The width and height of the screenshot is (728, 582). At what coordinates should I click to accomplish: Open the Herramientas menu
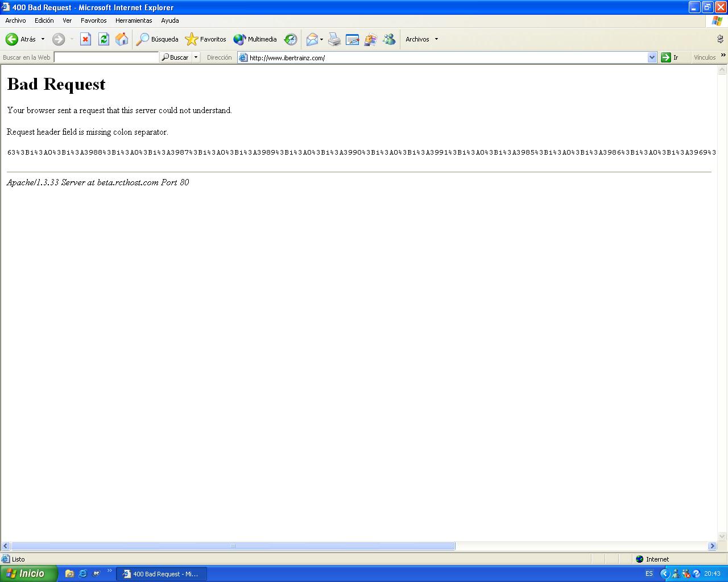(x=134, y=20)
